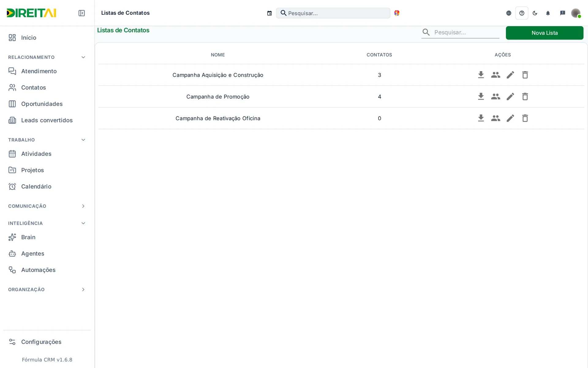The height and width of the screenshot is (368, 588).
Task: Open Leads convertidos page
Action: [x=47, y=120]
